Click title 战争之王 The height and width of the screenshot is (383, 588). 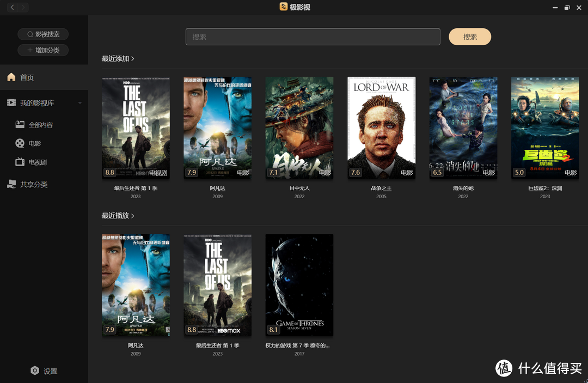pos(381,188)
